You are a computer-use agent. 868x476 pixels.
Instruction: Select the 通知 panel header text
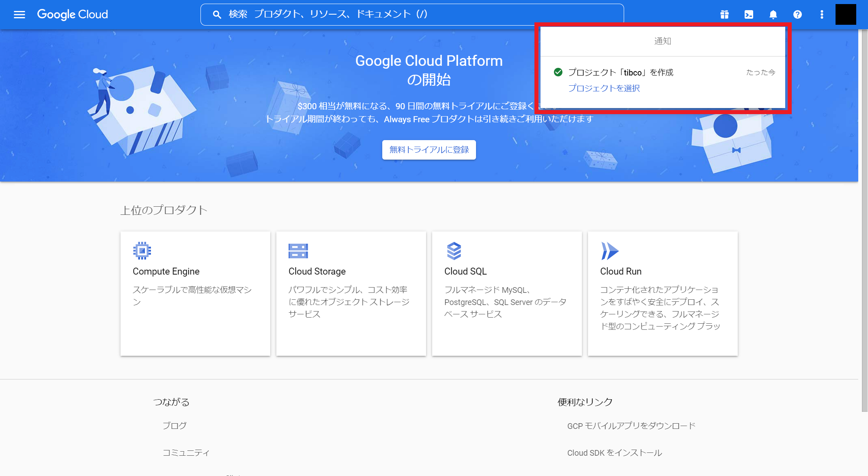[x=663, y=41]
